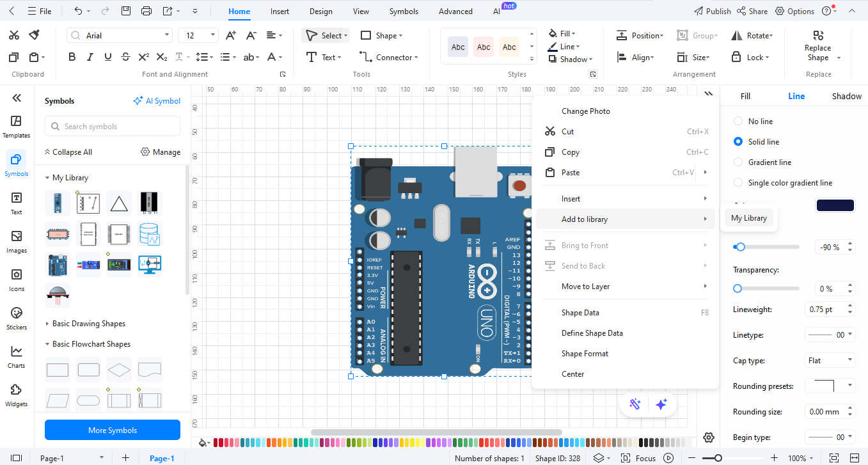
Task: Open the Rounding presets dropdown
Action: coord(830,386)
